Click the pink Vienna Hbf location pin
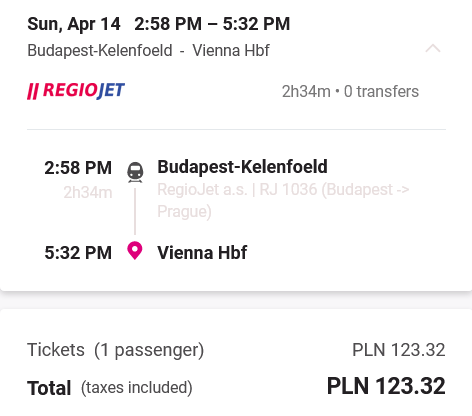 135,251
